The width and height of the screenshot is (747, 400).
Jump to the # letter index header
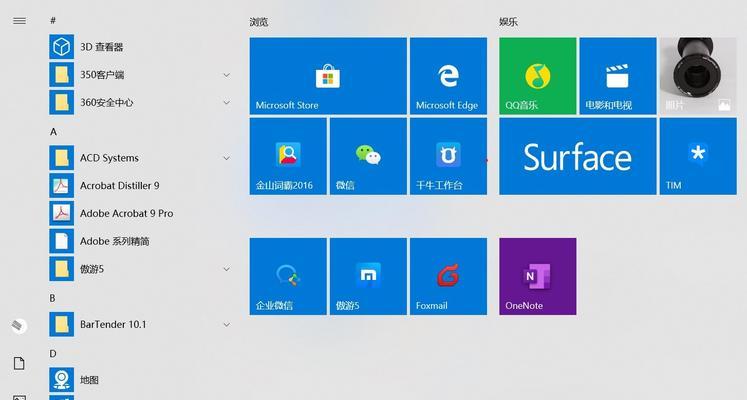point(53,20)
